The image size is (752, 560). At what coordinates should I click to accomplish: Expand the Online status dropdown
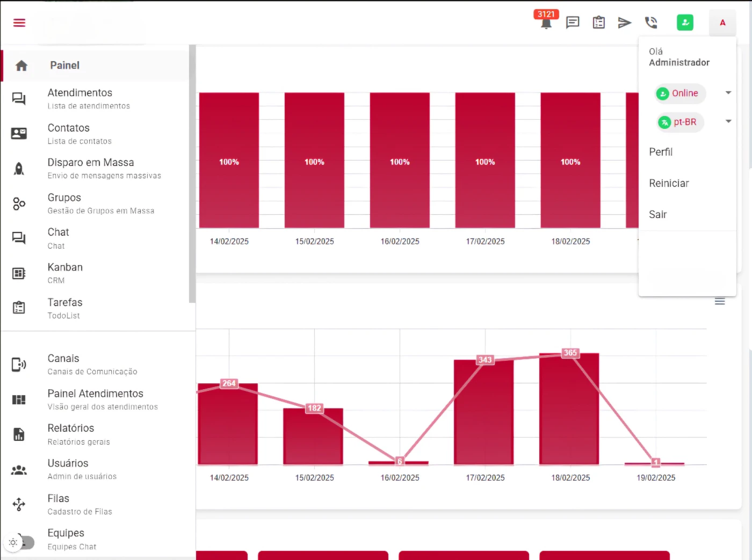point(728,93)
